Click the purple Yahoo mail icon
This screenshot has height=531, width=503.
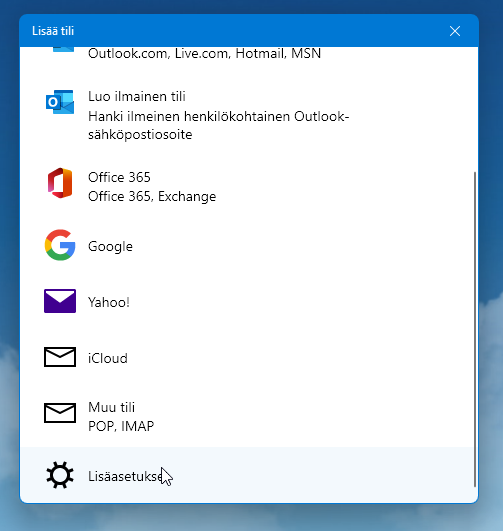[60, 301]
